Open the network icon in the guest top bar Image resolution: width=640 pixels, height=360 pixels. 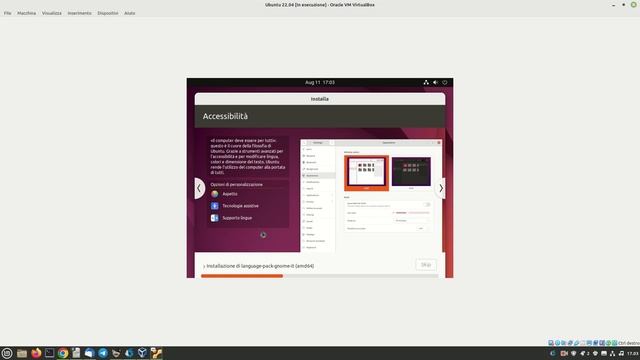[x=426, y=82]
